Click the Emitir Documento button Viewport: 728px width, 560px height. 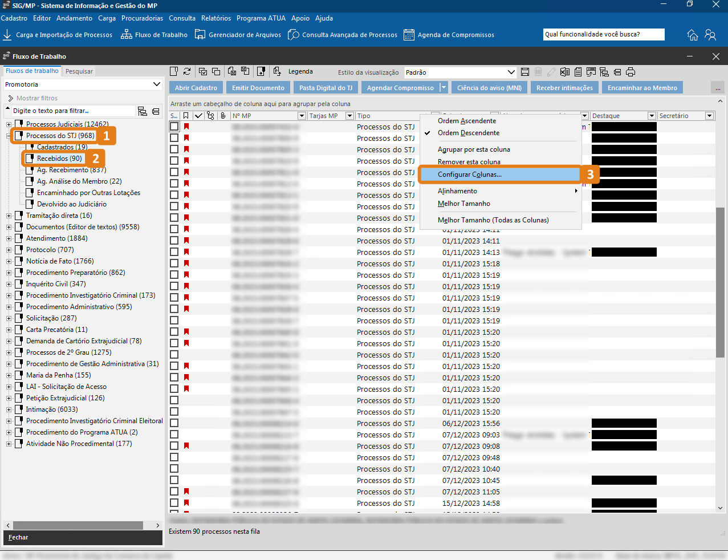click(258, 88)
